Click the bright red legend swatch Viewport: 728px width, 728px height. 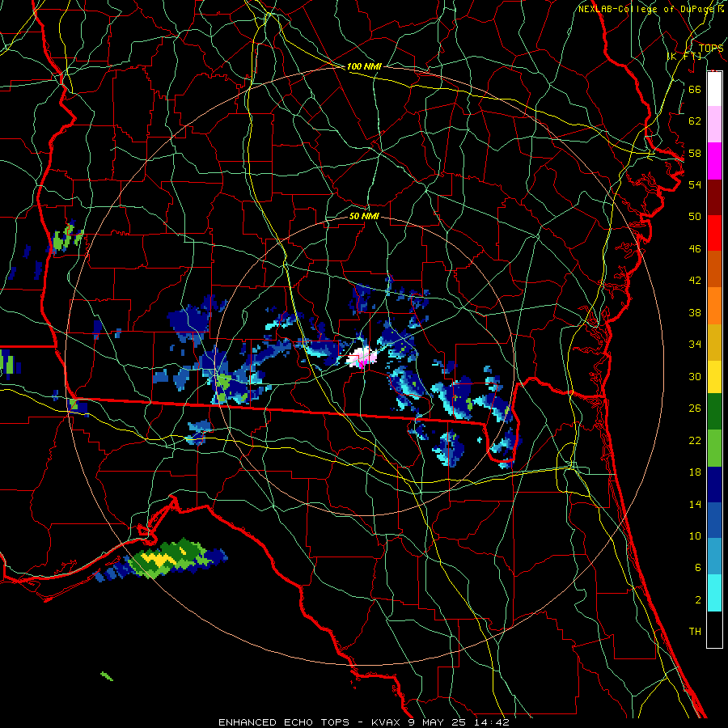pyautogui.click(x=714, y=233)
